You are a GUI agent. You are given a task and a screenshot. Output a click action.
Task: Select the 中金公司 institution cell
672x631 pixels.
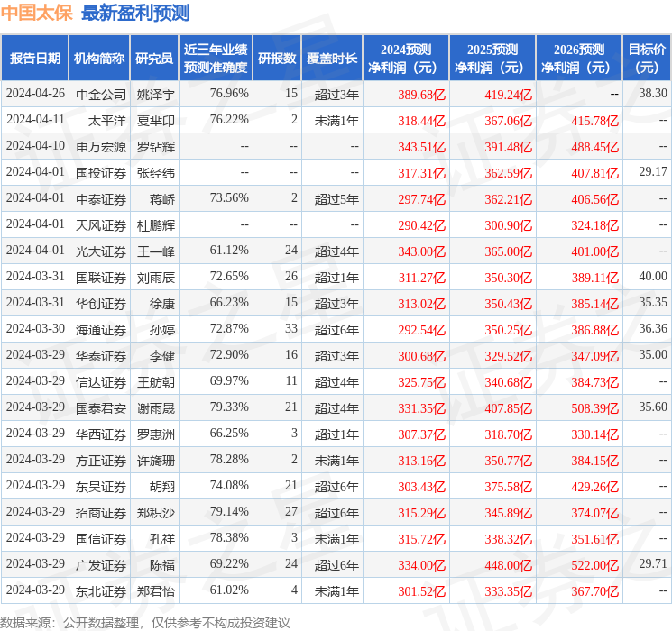coord(101,95)
